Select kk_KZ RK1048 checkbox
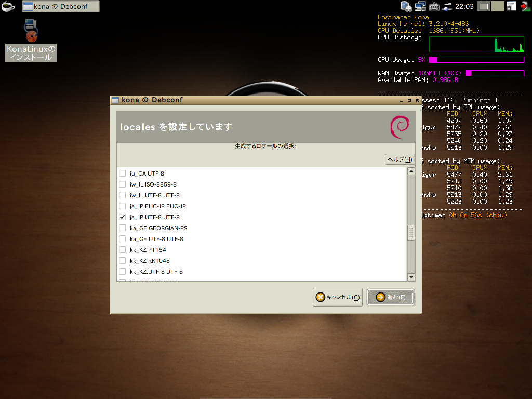 (x=123, y=261)
